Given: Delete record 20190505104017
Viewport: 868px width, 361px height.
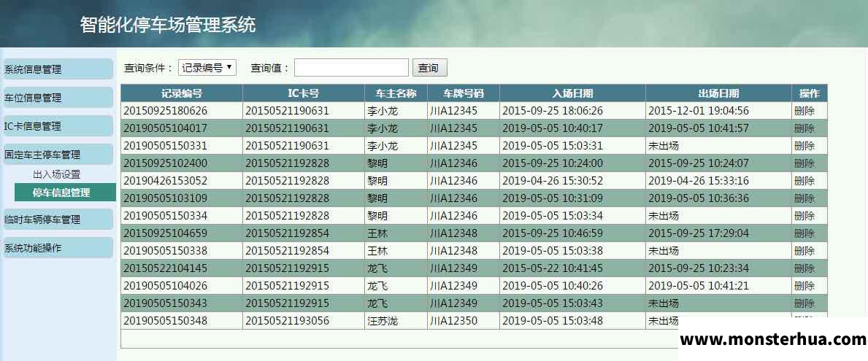Looking at the screenshot, I should click(804, 128).
